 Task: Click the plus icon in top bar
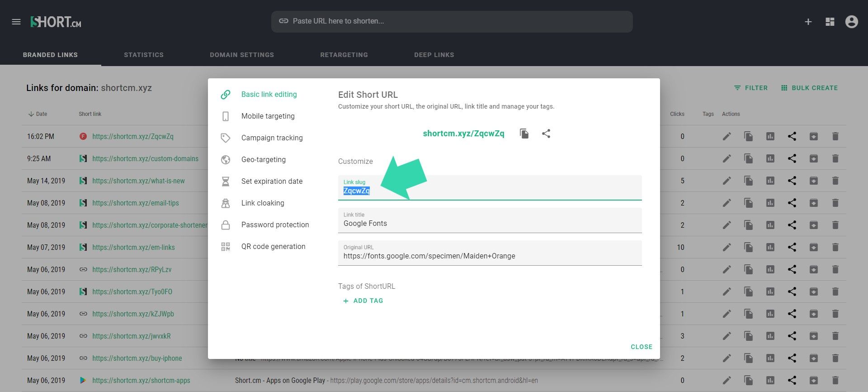point(808,22)
